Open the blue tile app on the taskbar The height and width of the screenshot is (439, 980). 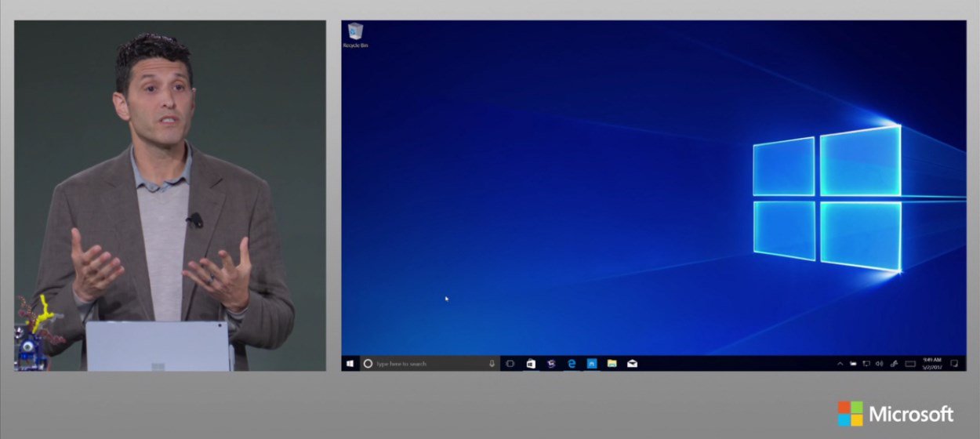(x=592, y=364)
